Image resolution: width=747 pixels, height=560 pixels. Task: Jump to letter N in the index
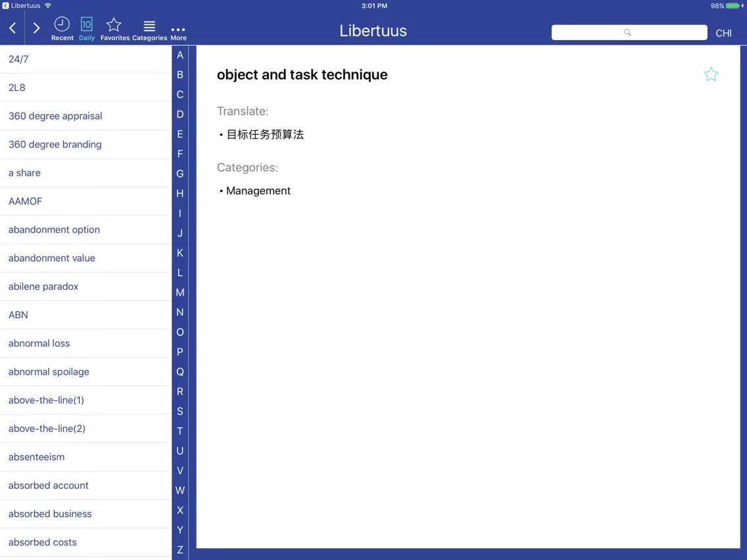tap(180, 312)
